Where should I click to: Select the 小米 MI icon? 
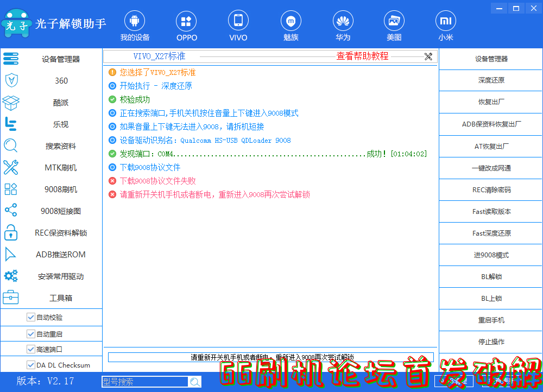tap(446, 21)
